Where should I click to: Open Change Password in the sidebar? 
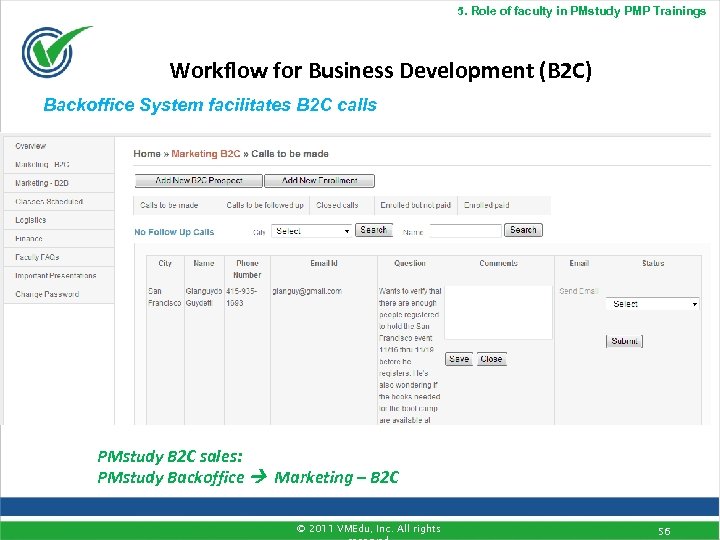tap(47, 294)
